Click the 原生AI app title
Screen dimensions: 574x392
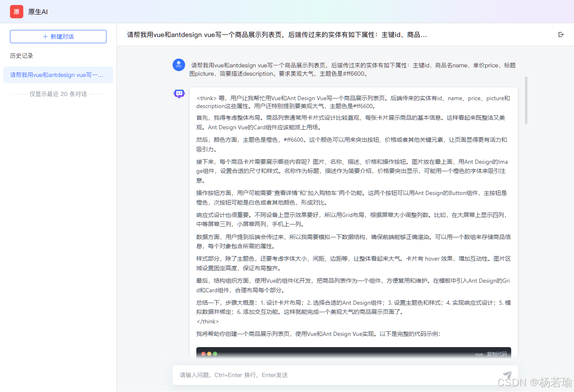click(38, 12)
